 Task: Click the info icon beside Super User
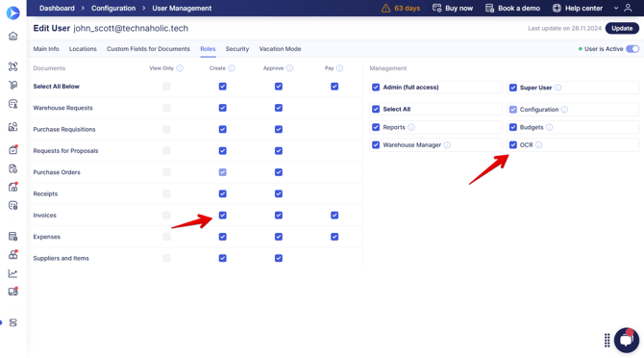click(558, 88)
